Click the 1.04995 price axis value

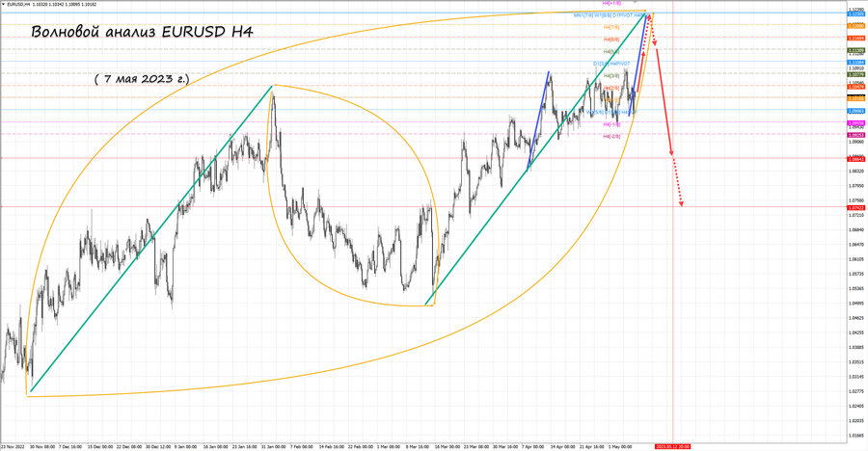[856, 304]
